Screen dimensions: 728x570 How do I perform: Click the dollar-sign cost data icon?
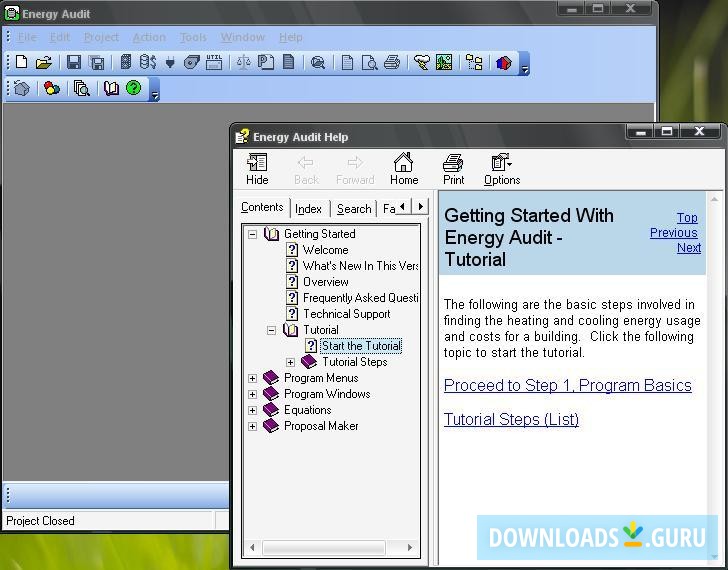[x=148, y=62]
